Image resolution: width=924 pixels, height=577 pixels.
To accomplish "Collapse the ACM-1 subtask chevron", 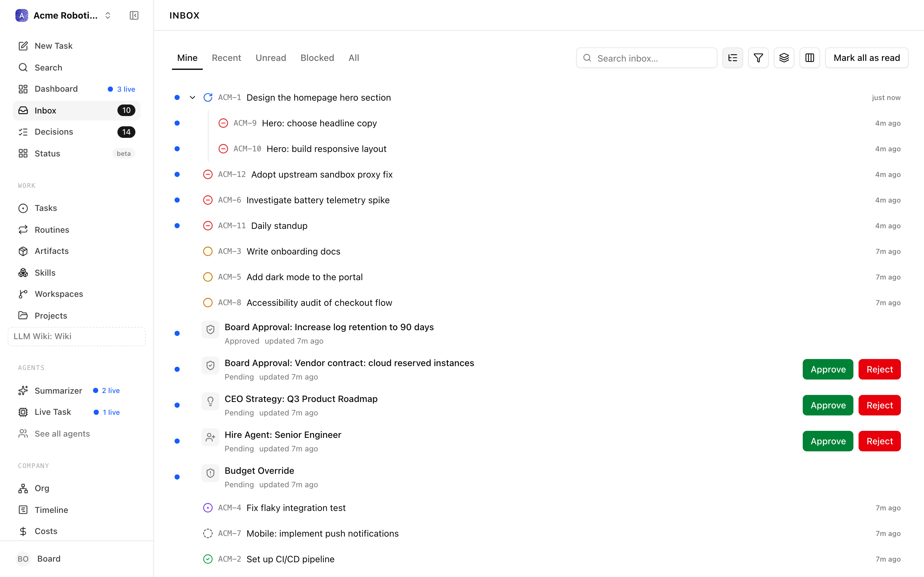I will click(193, 98).
